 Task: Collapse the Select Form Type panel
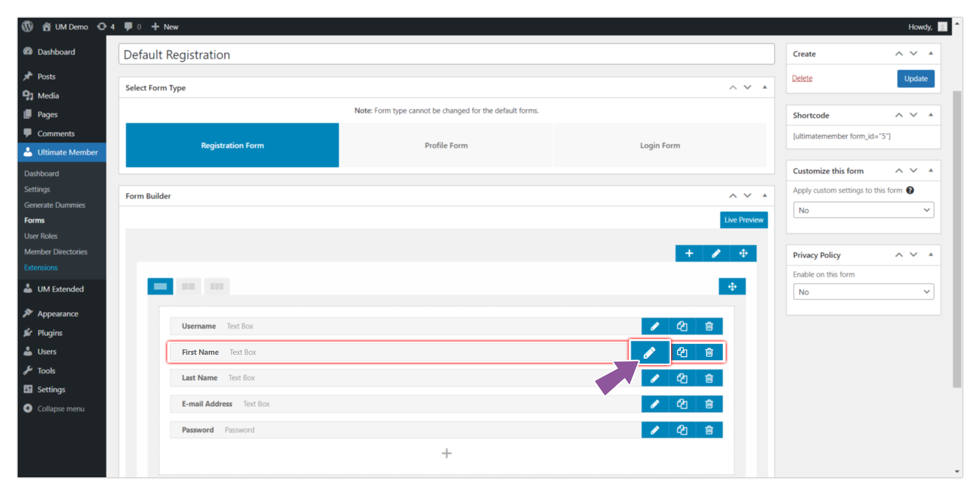765,88
